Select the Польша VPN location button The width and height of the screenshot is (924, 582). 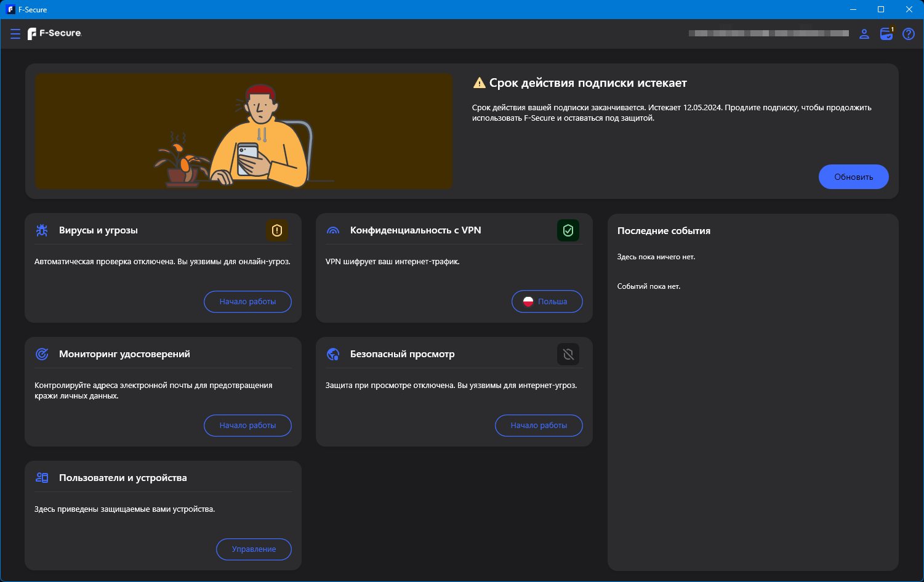pos(547,302)
